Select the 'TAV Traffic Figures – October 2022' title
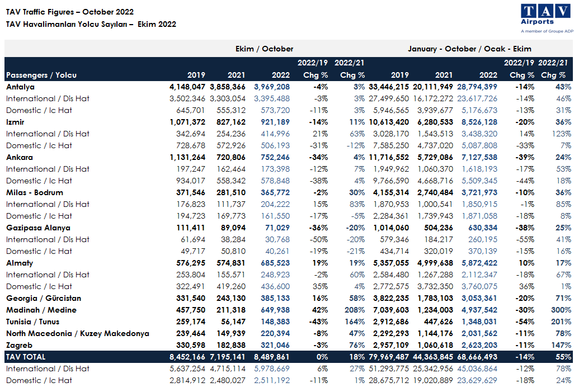Viewport: 574px width, 392px height. coord(70,12)
